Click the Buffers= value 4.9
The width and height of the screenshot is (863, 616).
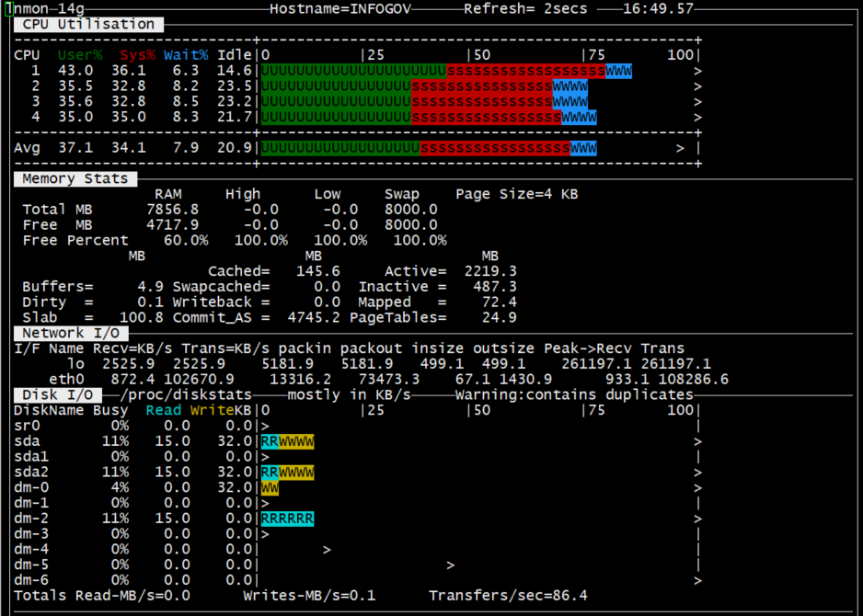point(150,287)
